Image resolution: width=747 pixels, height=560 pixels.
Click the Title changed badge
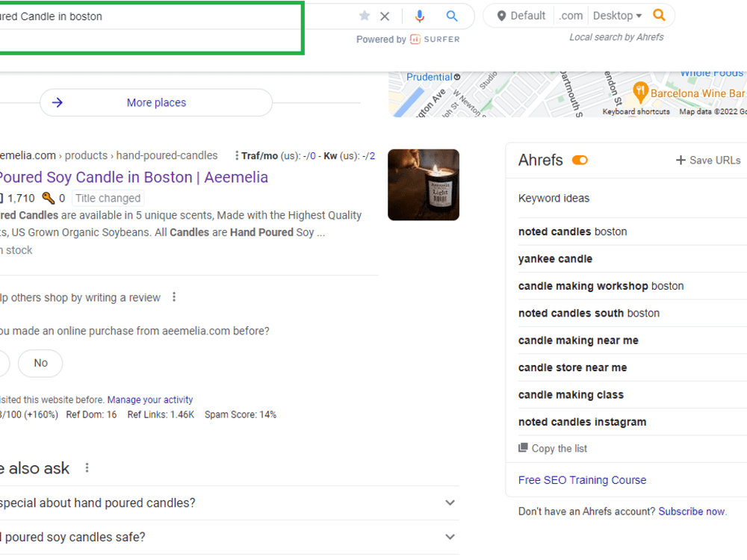point(108,198)
